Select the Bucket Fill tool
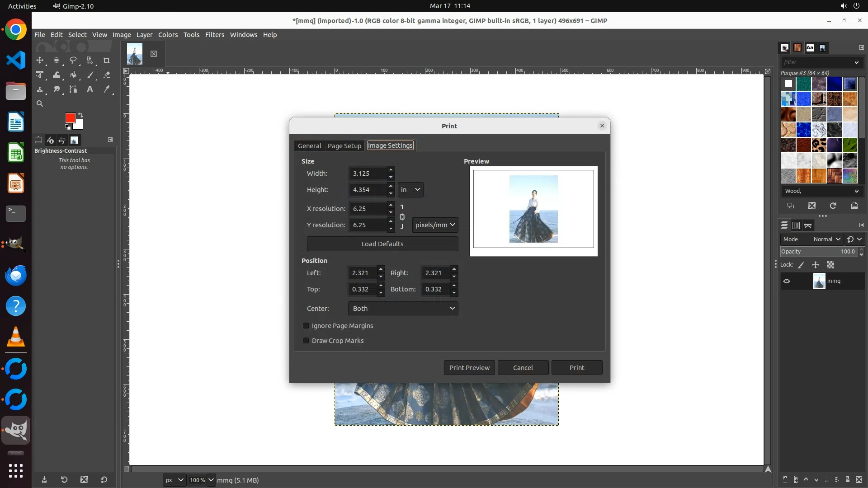 coord(73,75)
